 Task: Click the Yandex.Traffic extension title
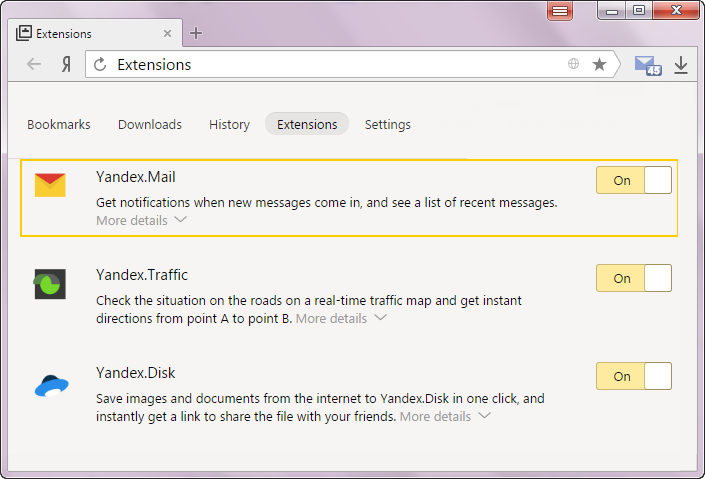[x=142, y=275]
